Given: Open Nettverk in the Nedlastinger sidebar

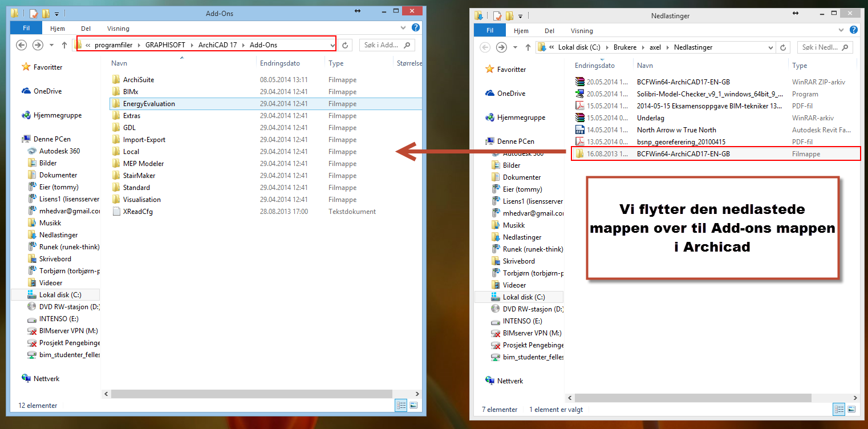Looking at the screenshot, I should click(x=510, y=381).
